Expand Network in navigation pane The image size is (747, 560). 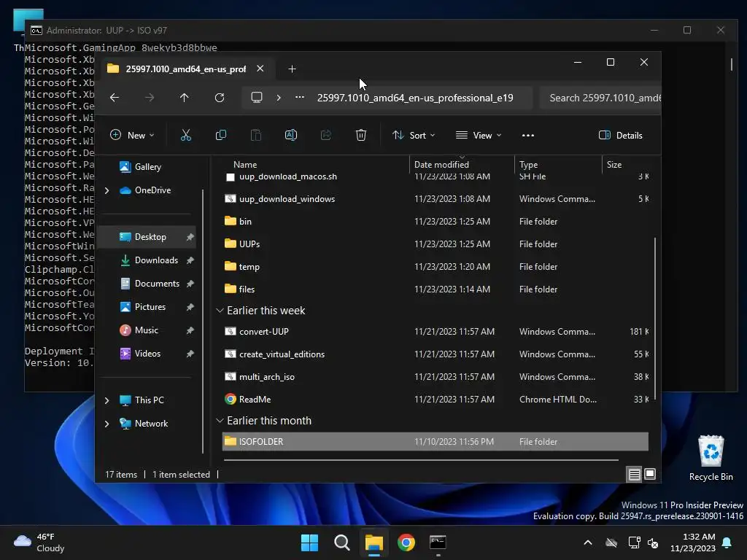point(107,424)
